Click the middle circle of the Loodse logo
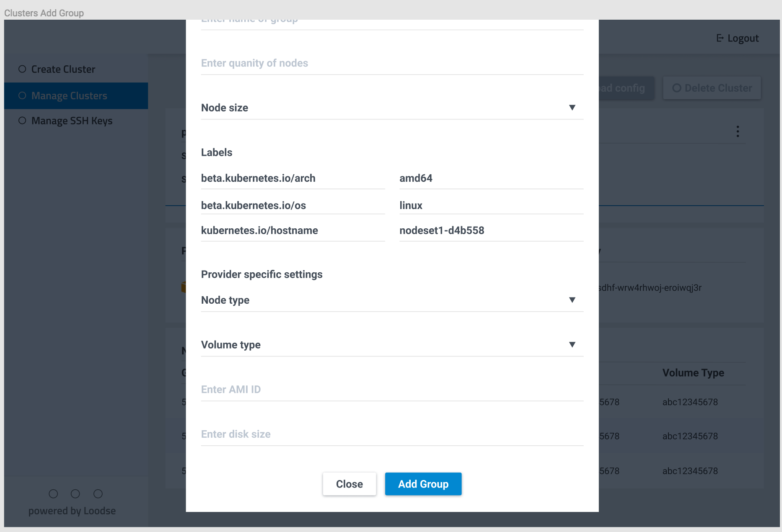The height and width of the screenshot is (532, 782). coord(75,494)
